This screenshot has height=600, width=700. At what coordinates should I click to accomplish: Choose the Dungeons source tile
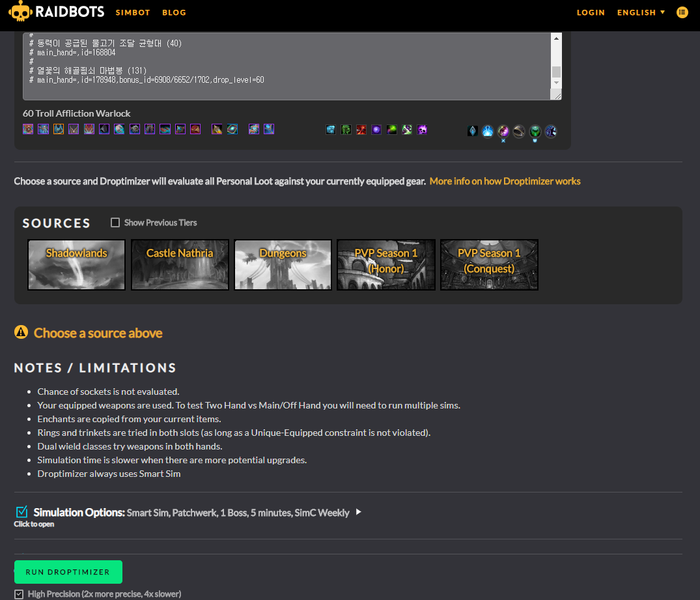point(283,264)
